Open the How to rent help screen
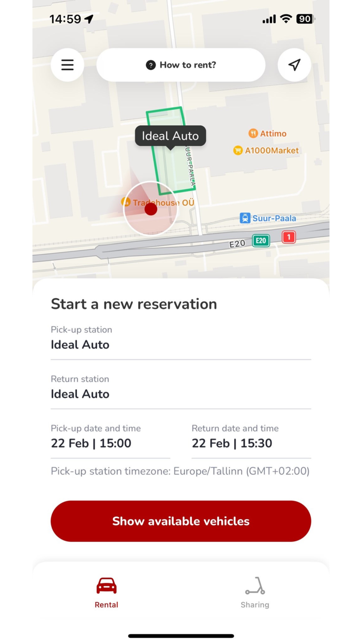This screenshot has width=362, height=644. [180, 65]
